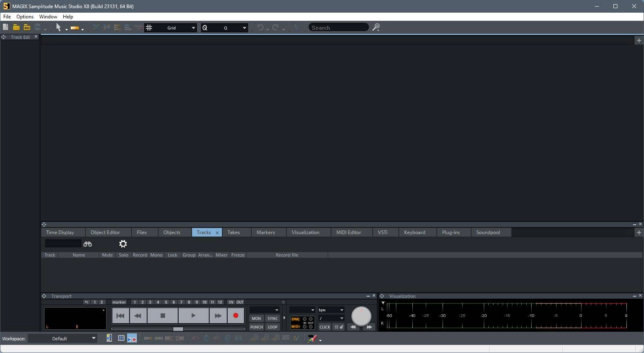Jump to the start of the project
The width and height of the screenshot is (644, 353).
pyautogui.click(x=120, y=316)
